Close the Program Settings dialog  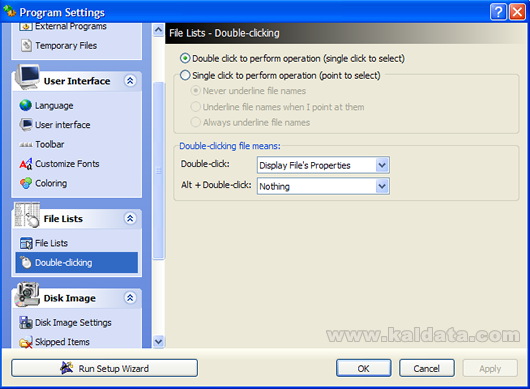click(x=517, y=12)
